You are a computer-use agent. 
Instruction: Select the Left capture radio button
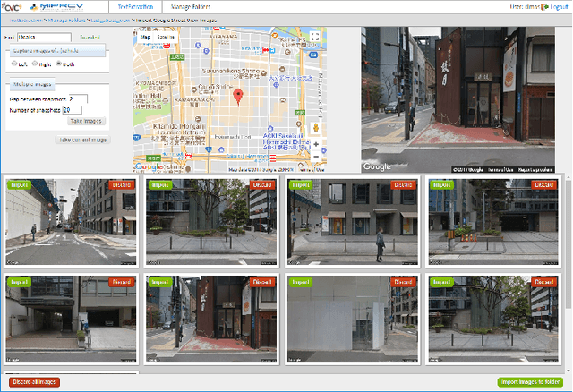coord(13,64)
